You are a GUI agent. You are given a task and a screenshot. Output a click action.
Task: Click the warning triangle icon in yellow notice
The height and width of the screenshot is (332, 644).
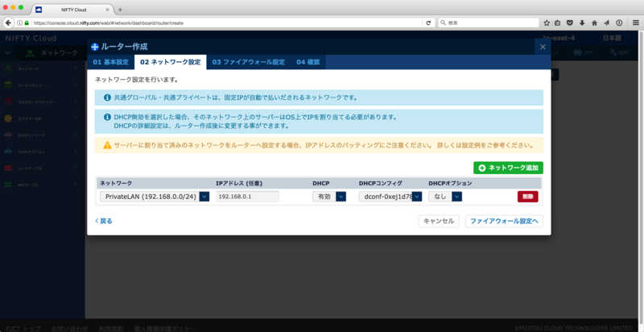pos(107,145)
